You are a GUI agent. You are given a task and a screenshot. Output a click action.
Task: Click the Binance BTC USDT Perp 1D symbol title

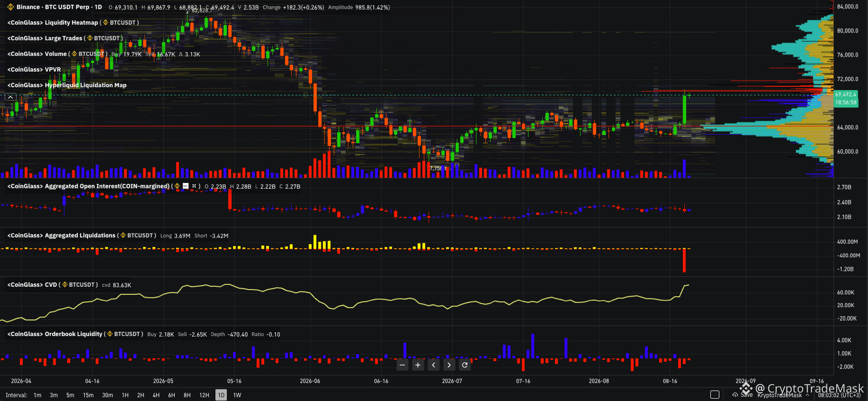tap(59, 7)
